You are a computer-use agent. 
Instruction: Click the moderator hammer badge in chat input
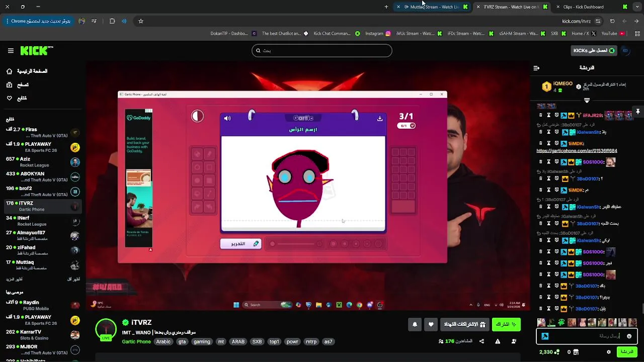(x=545, y=336)
